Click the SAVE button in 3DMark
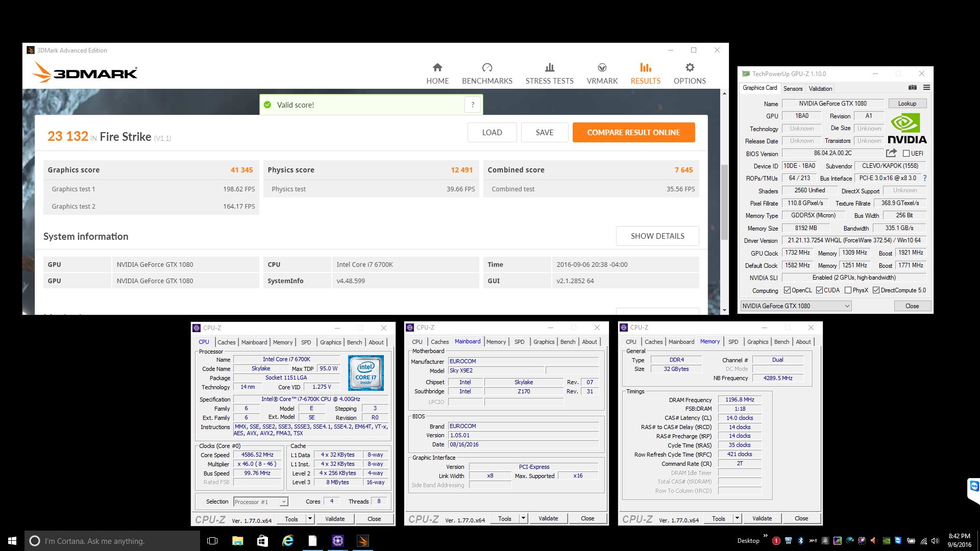Image resolution: width=980 pixels, height=551 pixels. (545, 132)
